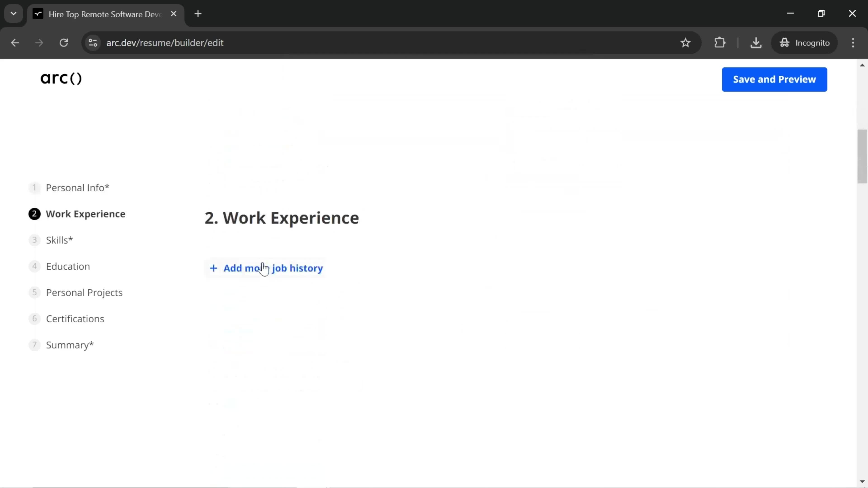Expand the Certifications section
868x488 pixels.
pyautogui.click(x=75, y=318)
